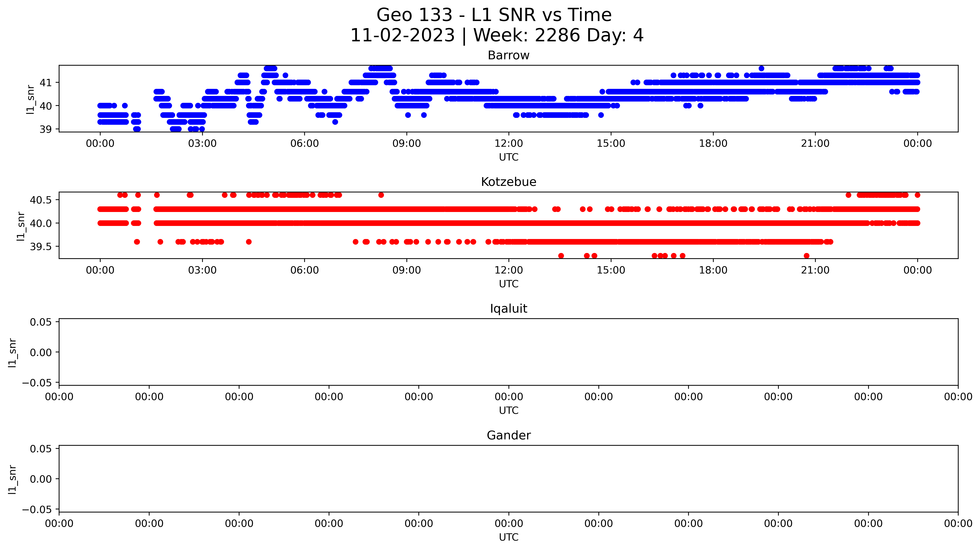Click the UTC axis label under the Iqaluit plot
Screen dimensions: 980x550
pos(509,411)
